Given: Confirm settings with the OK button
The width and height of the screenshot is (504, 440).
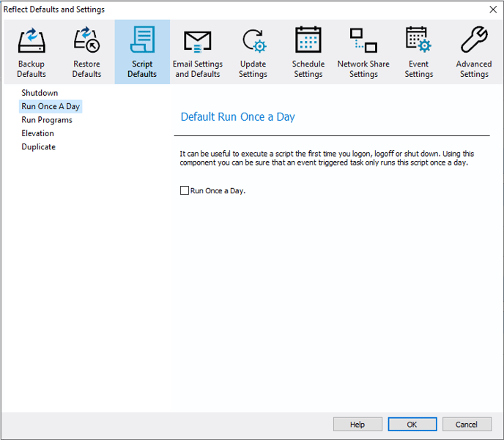Looking at the screenshot, I should 412,425.
